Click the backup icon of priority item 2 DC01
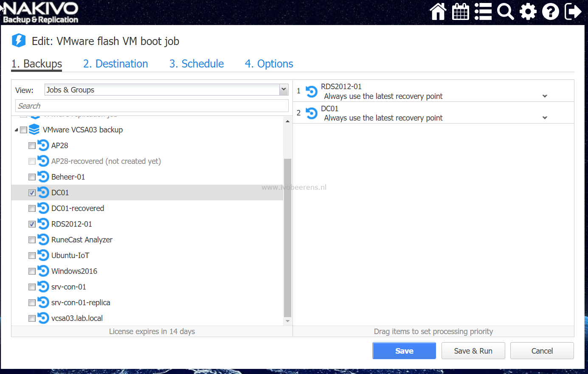This screenshot has width=588, height=374. (x=312, y=113)
